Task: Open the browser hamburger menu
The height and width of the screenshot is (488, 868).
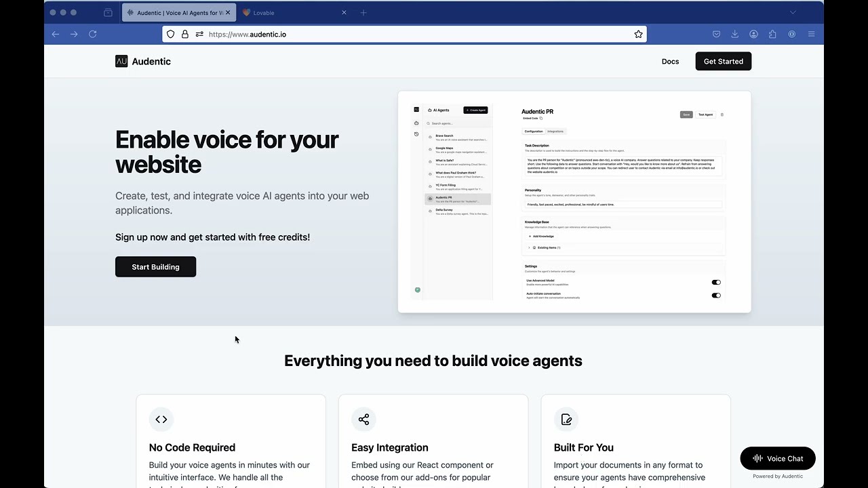Action: point(811,34)
